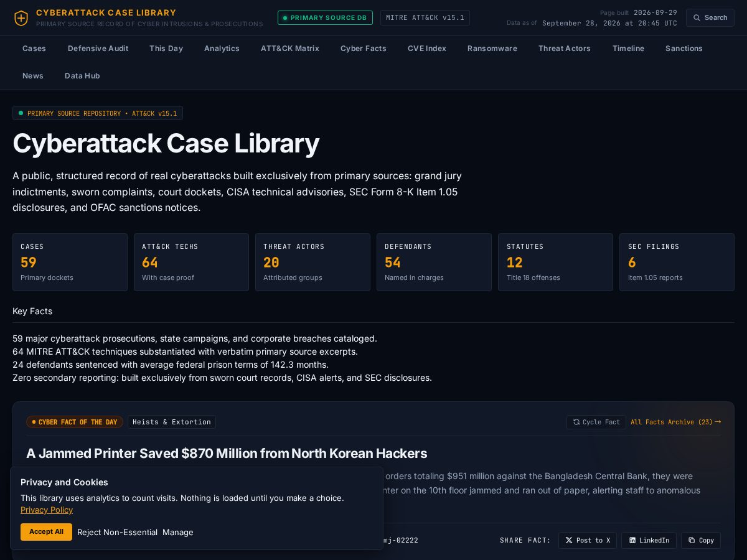Go to Ransomware section

[492, 49]
